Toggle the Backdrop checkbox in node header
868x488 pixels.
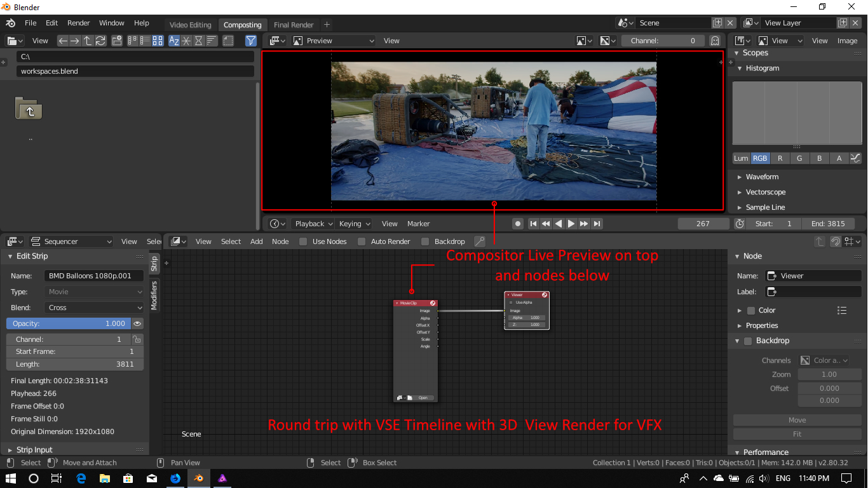click(425, 241)
